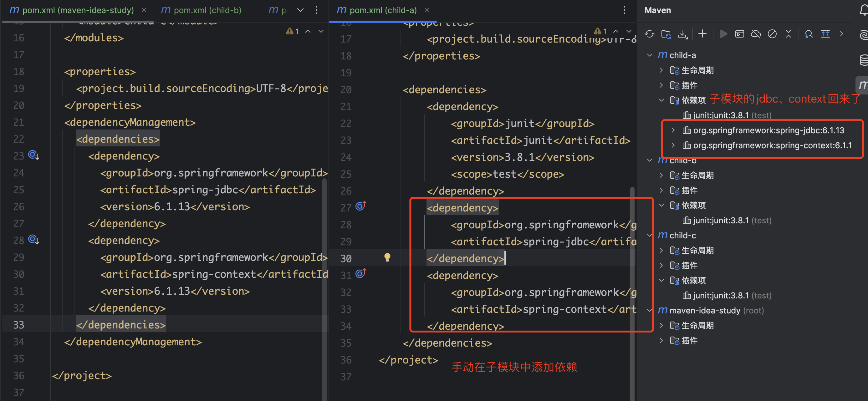Collapse the child-a Maven module
The height and width of the screenshot is (401, 868).
coord(650,55)
